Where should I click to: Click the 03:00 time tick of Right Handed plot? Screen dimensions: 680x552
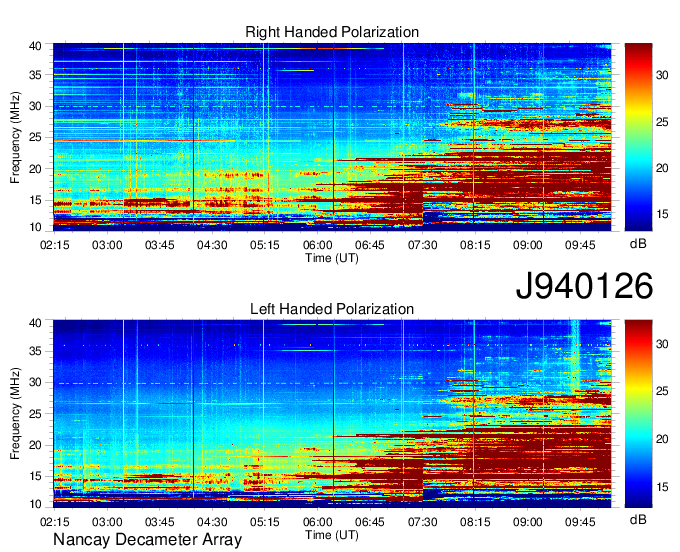[x=107, y=245]
